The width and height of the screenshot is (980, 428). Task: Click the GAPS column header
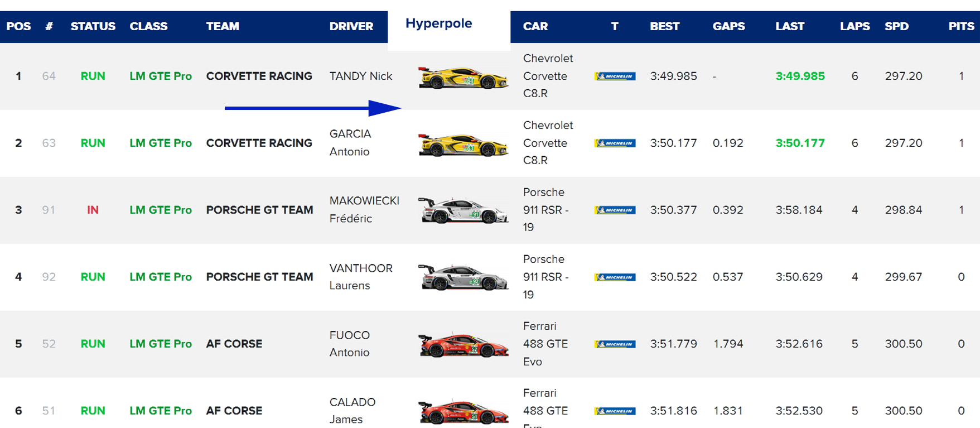728,26
